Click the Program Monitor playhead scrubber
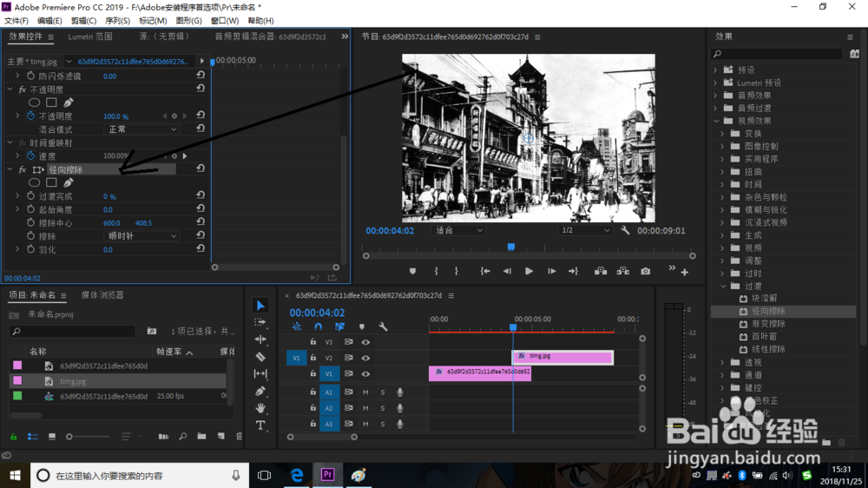This screenshot has height=488, width=868. [511, 247]
